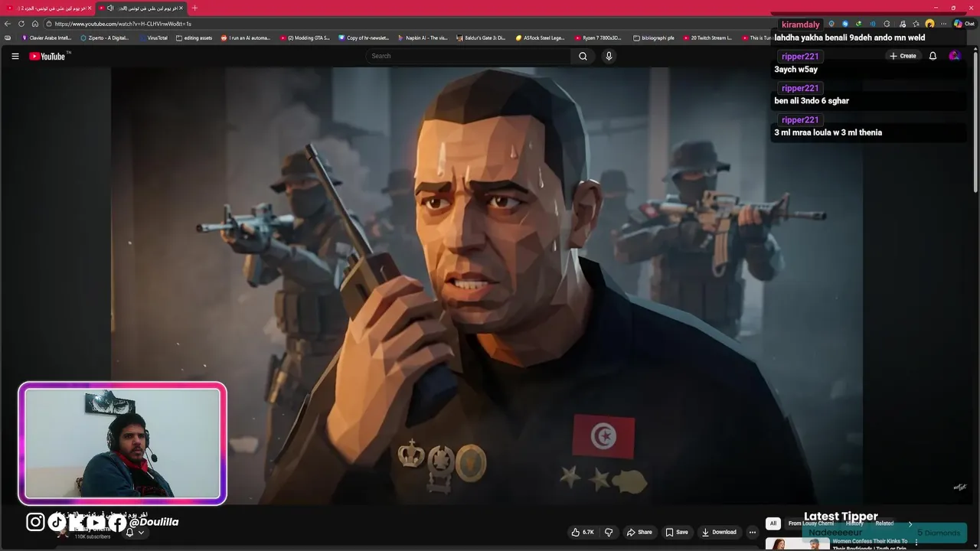Click in the YouTube search field
Viewport: 980px width, 551px height.
point(469,56)
